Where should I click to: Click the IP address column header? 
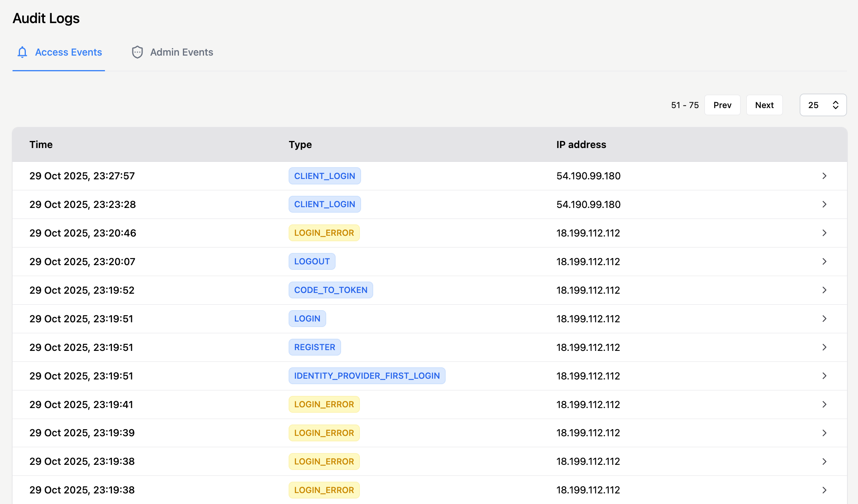[581, 145]
